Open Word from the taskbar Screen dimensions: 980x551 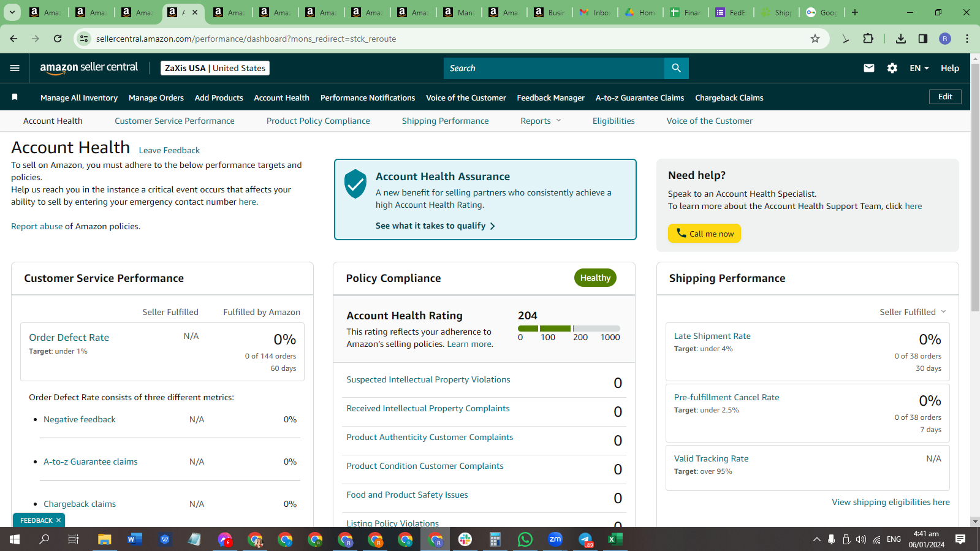tap(135, 539)
